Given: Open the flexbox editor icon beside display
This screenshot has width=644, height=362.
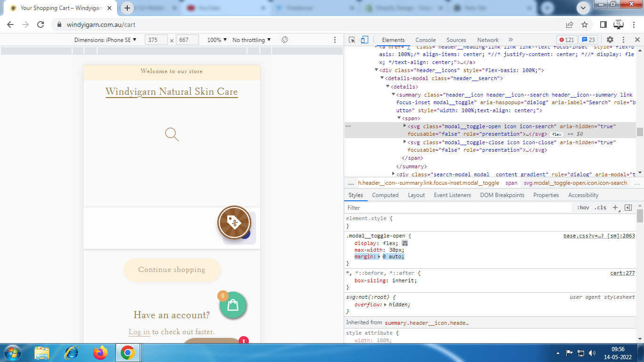Looking at the screenshot, I should 405,243.
